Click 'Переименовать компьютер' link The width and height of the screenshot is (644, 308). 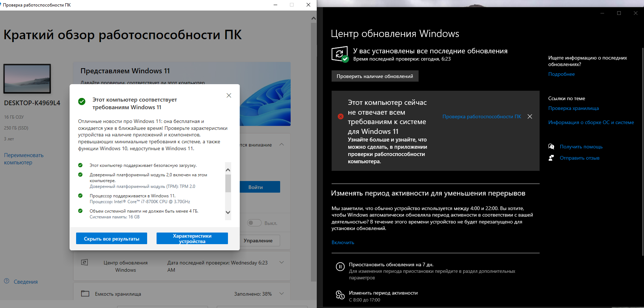click(24, 159)
